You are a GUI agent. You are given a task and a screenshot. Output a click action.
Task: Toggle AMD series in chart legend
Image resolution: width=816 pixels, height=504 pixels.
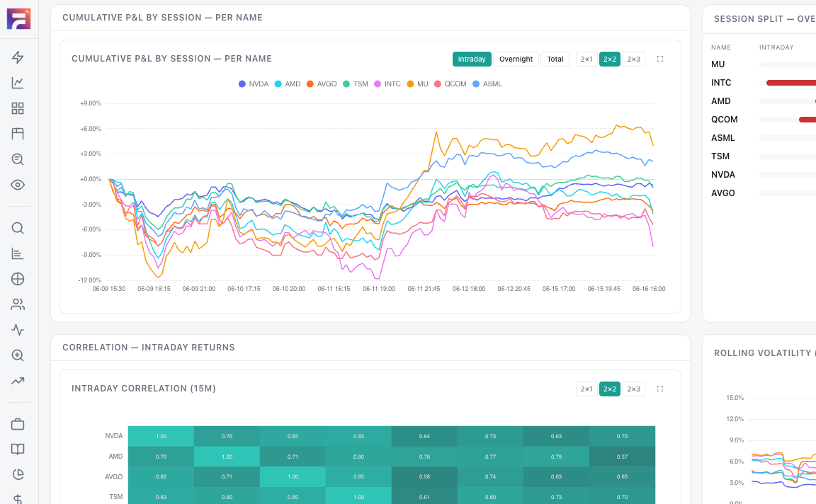288,84
